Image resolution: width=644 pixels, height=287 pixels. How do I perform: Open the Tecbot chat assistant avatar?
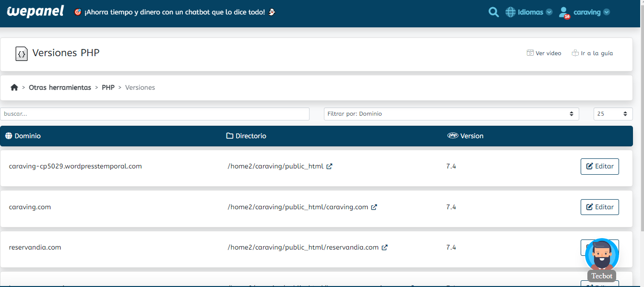[x=602, y=255]
